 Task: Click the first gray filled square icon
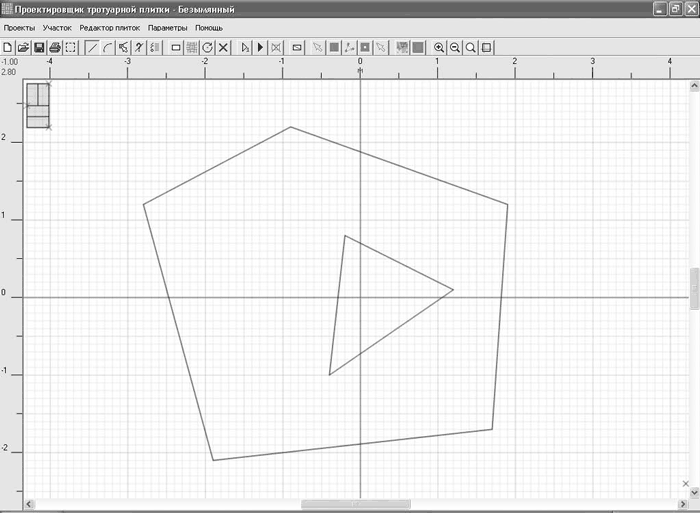[x=333, y=47]
